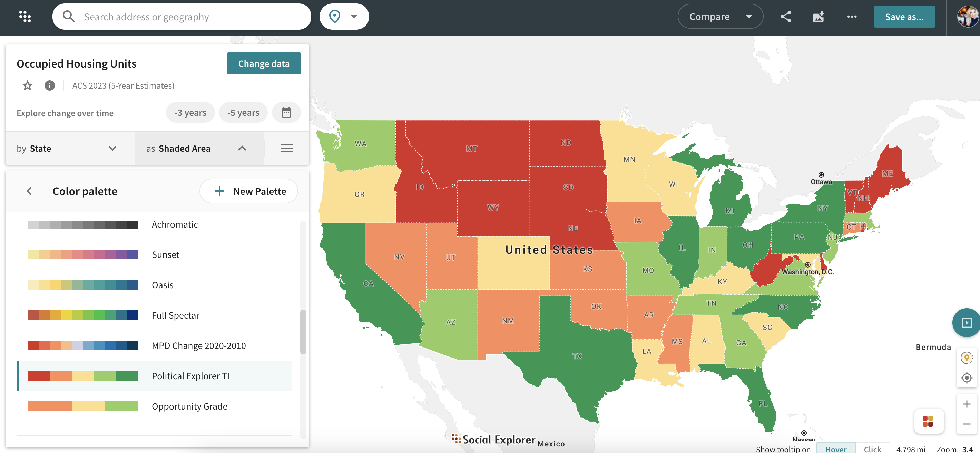Collapse the Shaded Area visualization panel

pos(242,148)
